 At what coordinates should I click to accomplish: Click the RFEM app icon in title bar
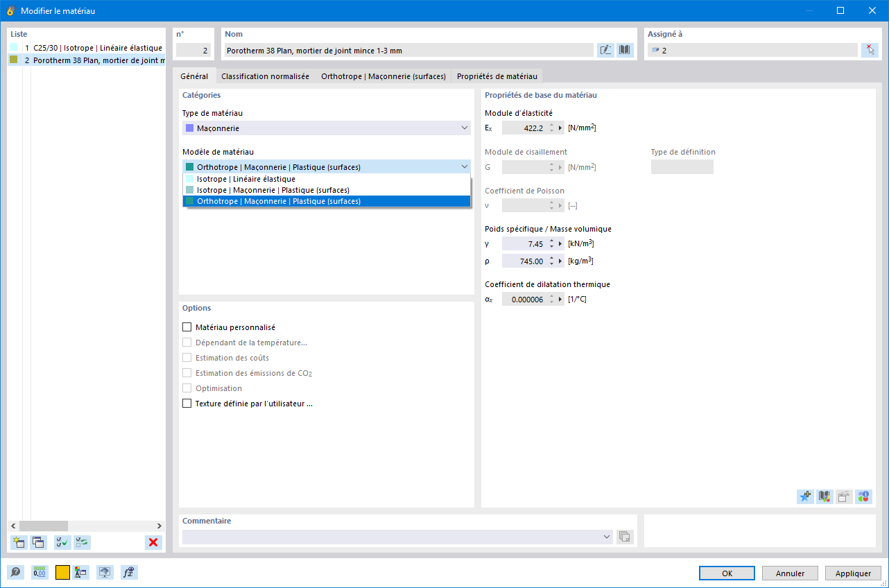click(10, 11)
